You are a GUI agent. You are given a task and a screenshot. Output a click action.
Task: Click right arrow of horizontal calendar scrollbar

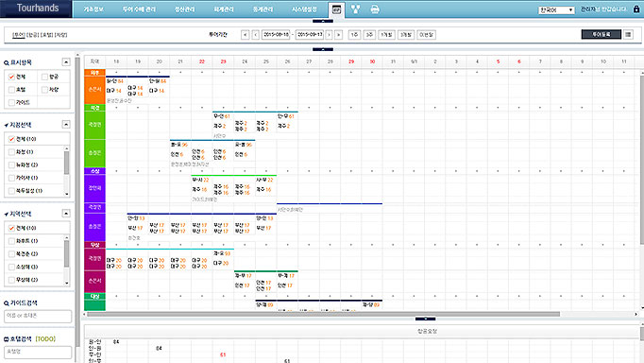pyautogui.click(x=636, y=314)
